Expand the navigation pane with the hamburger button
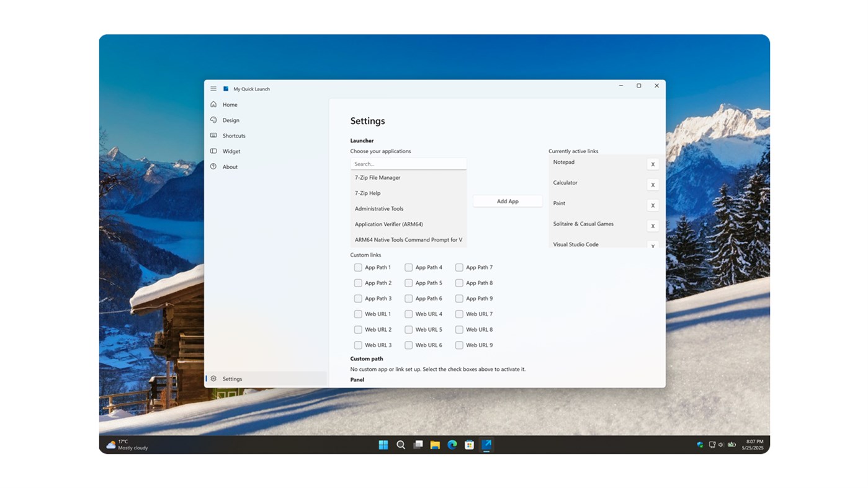The image size is (868, 488). point(213,88)
